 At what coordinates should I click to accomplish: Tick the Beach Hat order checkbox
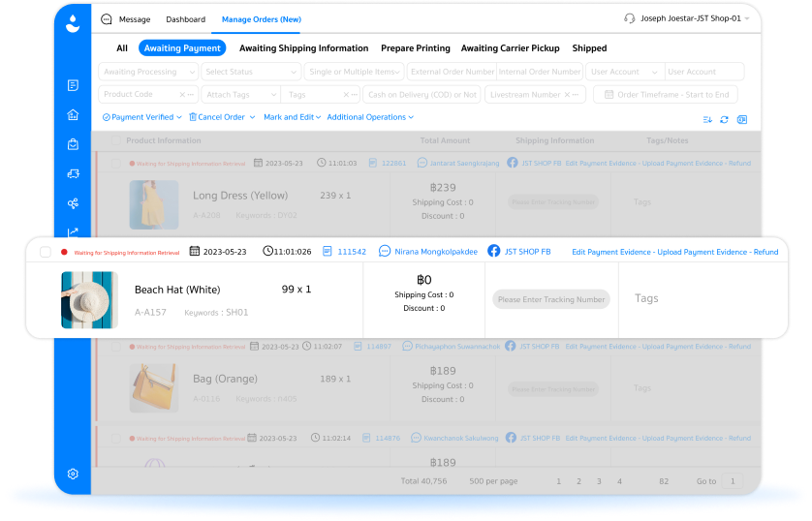pos(46,252)
